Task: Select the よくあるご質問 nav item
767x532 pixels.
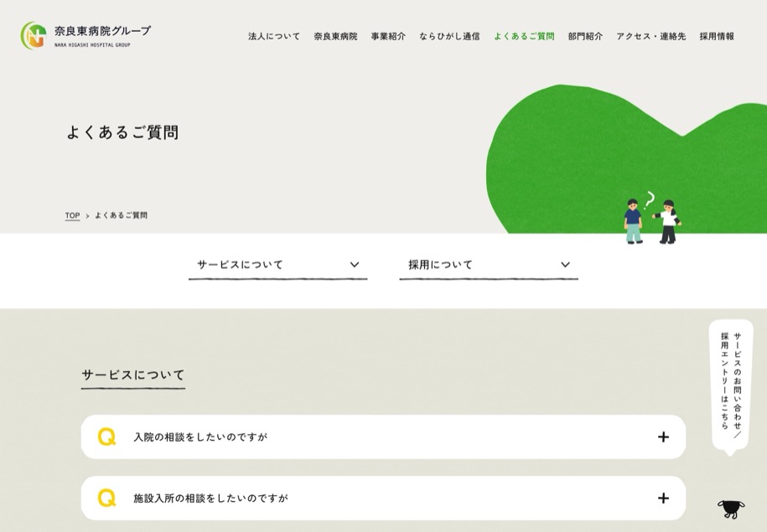Action: 524,36
